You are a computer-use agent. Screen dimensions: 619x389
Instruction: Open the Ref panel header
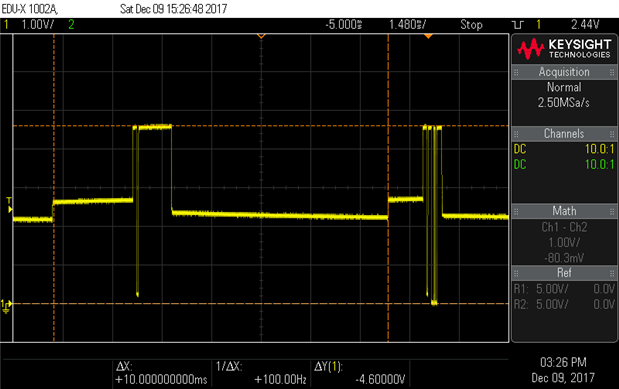coord(564,272)
